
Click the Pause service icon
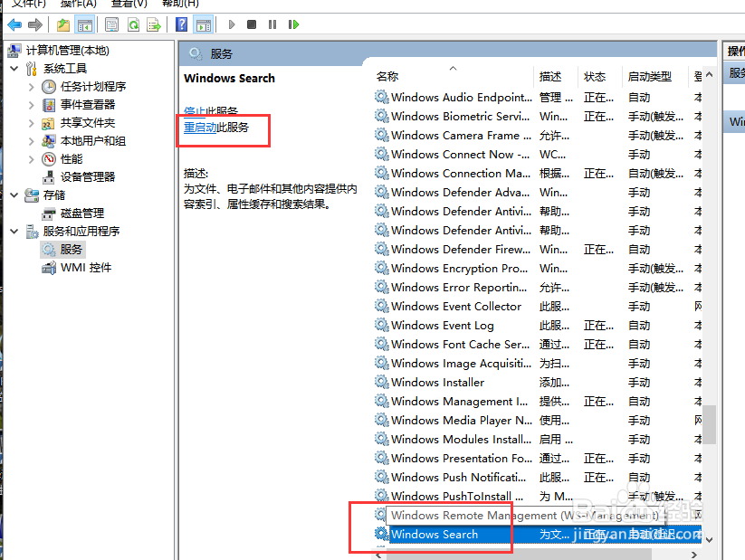pos(272,24)
